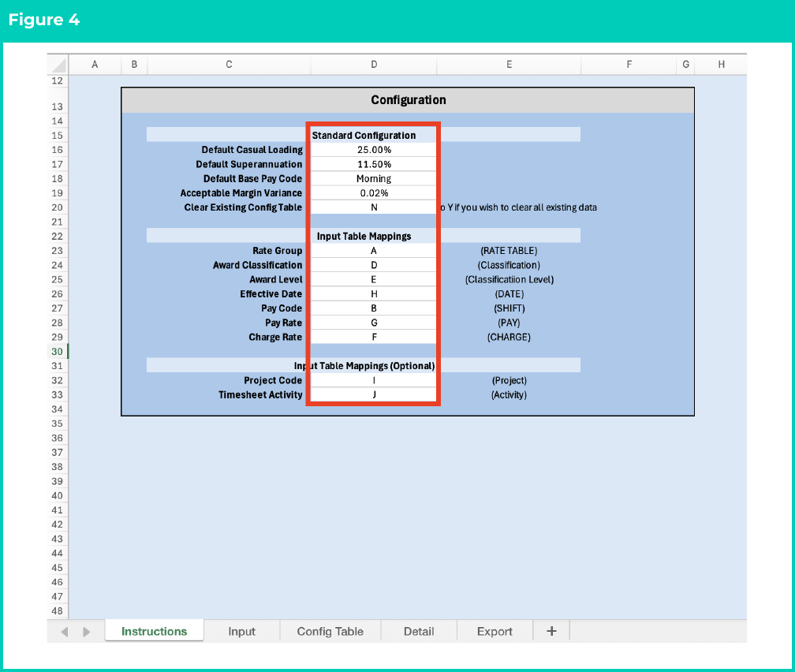Click Rate Group mapping cell A
This screenshot has width=795, height=672.
(x=374, y=251)
